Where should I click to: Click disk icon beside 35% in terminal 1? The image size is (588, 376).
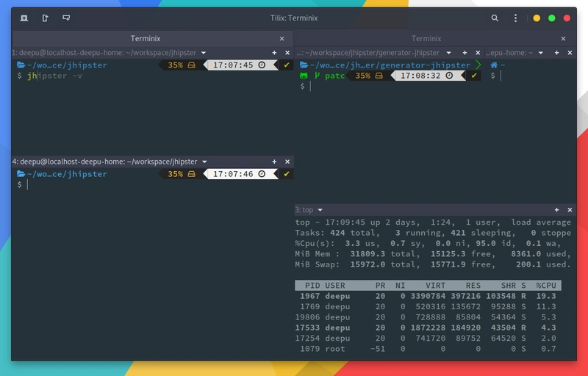(192, 65)
